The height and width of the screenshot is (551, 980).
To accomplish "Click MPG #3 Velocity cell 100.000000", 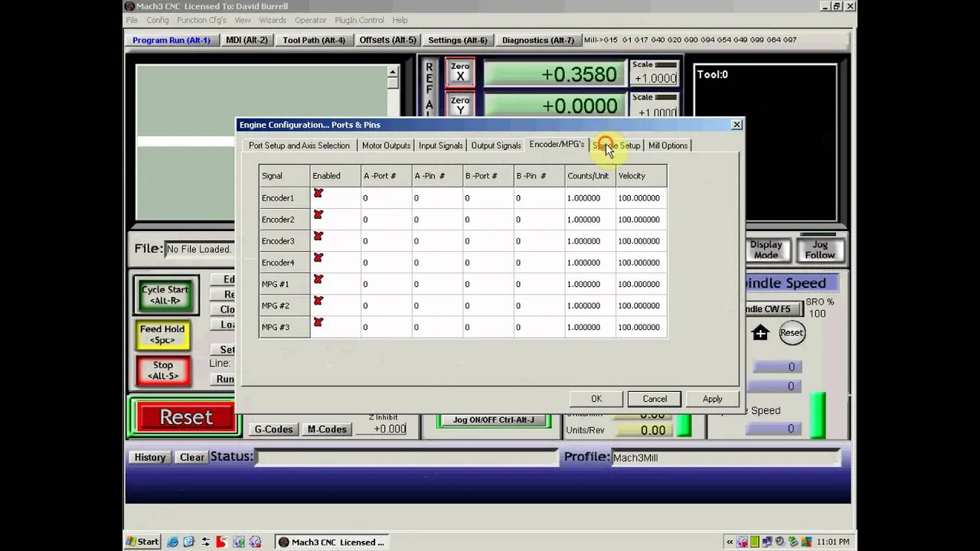I will click(642, 327).
